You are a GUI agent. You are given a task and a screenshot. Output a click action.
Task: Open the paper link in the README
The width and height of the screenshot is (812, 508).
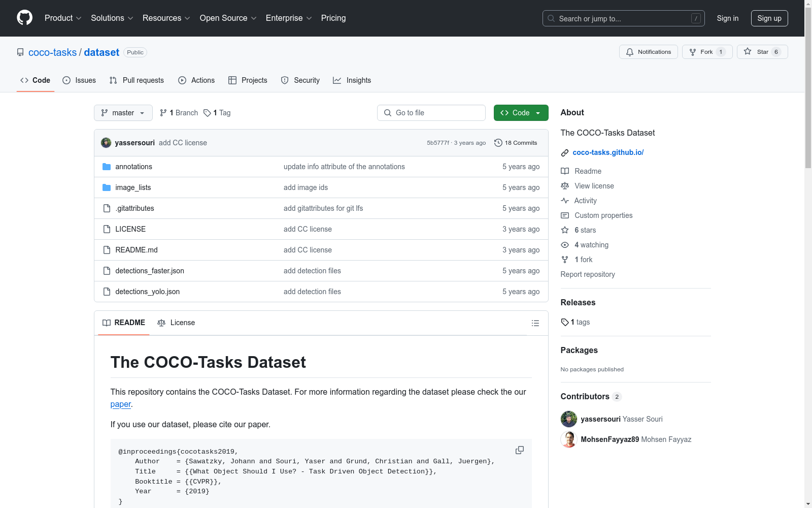click(x=121, y=404)
